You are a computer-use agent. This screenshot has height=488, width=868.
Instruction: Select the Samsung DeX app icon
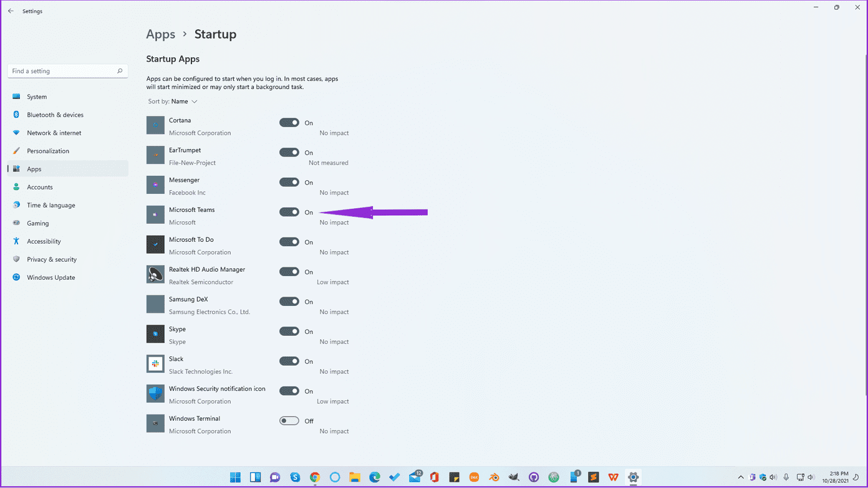[155, 304]
